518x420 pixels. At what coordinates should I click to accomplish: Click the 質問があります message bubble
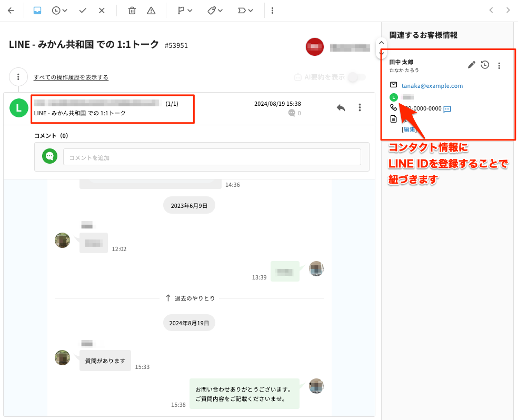click(x=105, y=361)
